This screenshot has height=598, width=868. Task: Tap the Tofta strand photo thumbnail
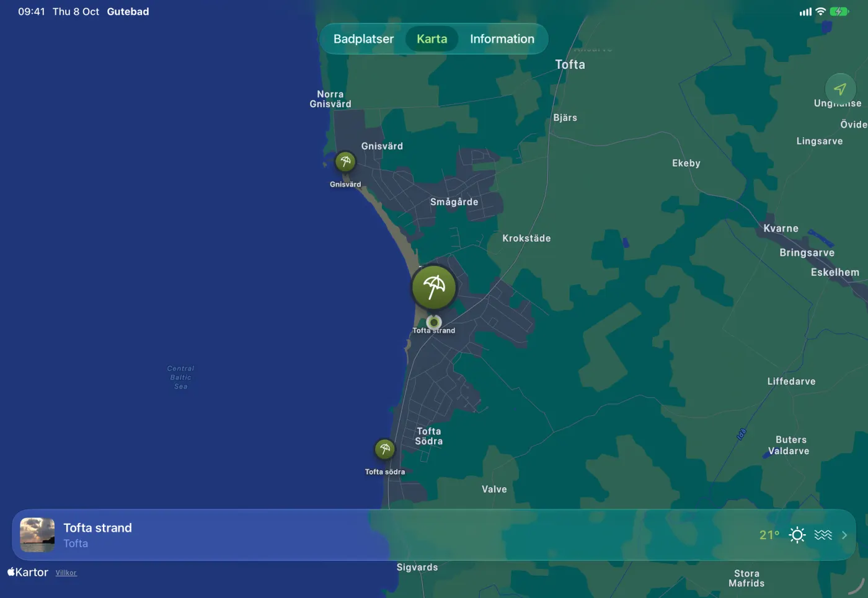click(x=37, y=535)
